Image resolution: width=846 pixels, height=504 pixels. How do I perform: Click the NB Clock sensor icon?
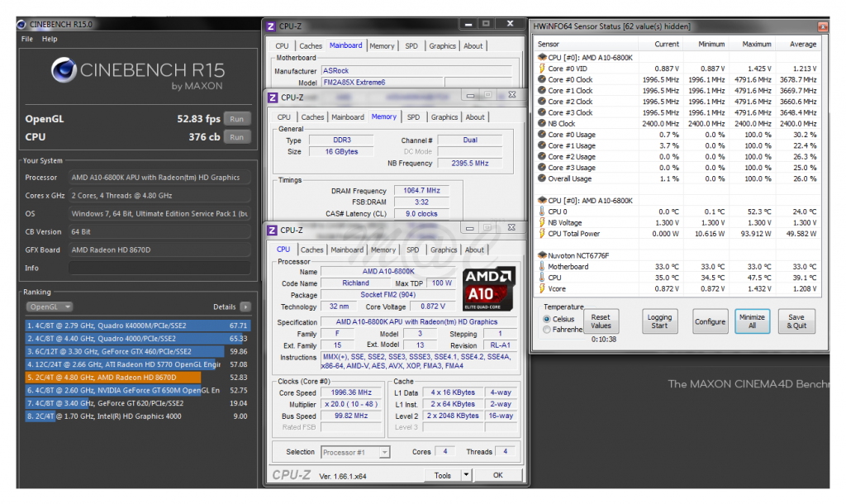(x=542, y=124)
